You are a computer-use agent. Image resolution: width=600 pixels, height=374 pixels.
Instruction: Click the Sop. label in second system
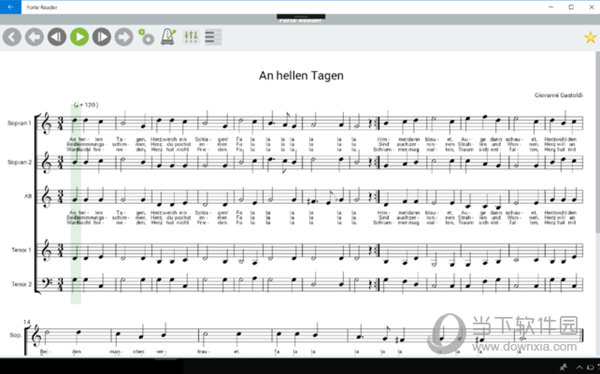[x=15, y=335]
